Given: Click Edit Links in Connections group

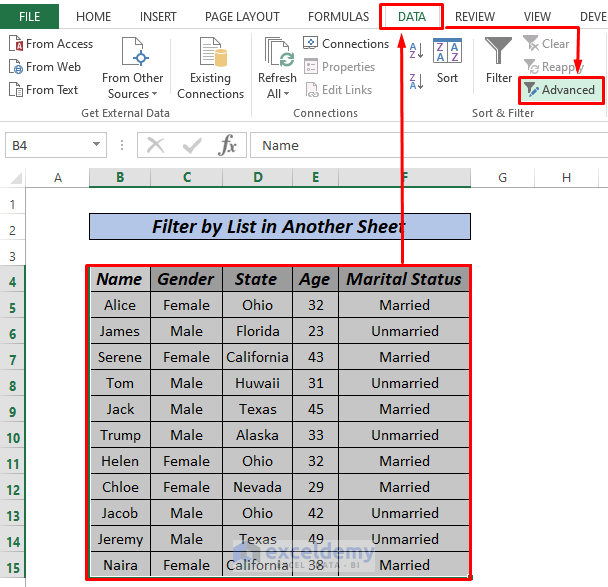Looking at the screenshot, I should pyautogui.click(x=339, y=90).
